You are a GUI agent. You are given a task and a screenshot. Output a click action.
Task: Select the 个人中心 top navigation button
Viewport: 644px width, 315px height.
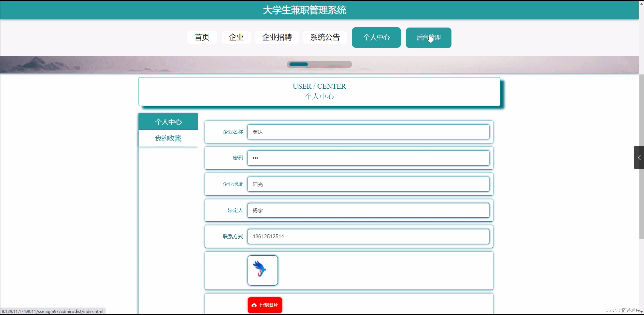(376, 37)
